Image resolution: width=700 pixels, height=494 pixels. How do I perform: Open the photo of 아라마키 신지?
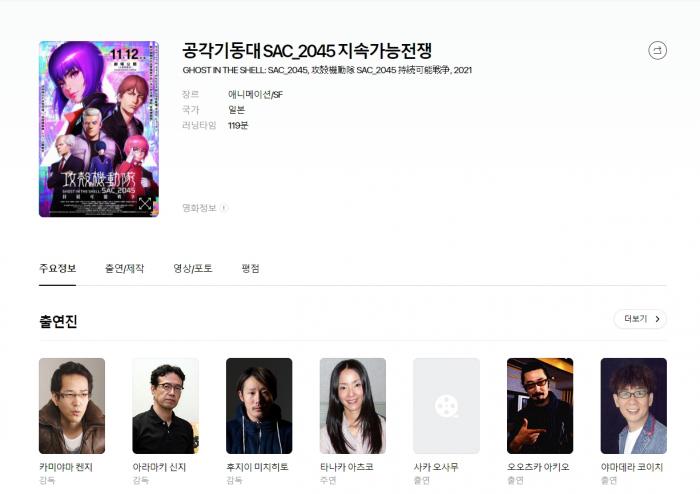[165, 406]
